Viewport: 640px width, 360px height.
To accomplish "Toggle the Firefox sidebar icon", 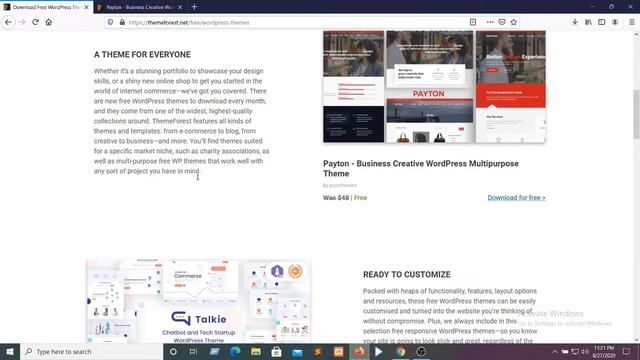I will pyautogui.click(x=602, y=22).
